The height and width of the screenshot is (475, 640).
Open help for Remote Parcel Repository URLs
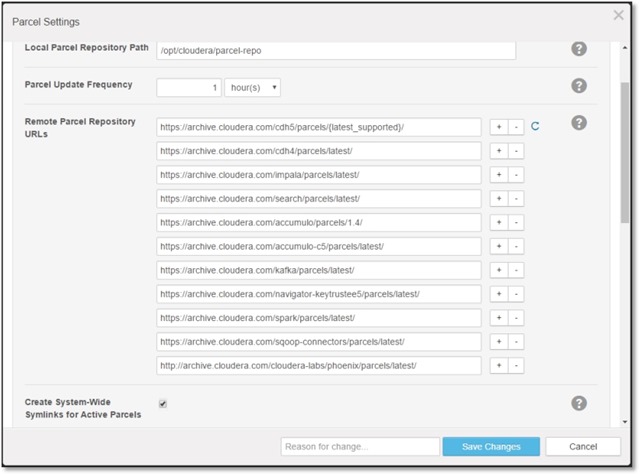(x=579, y=122)
